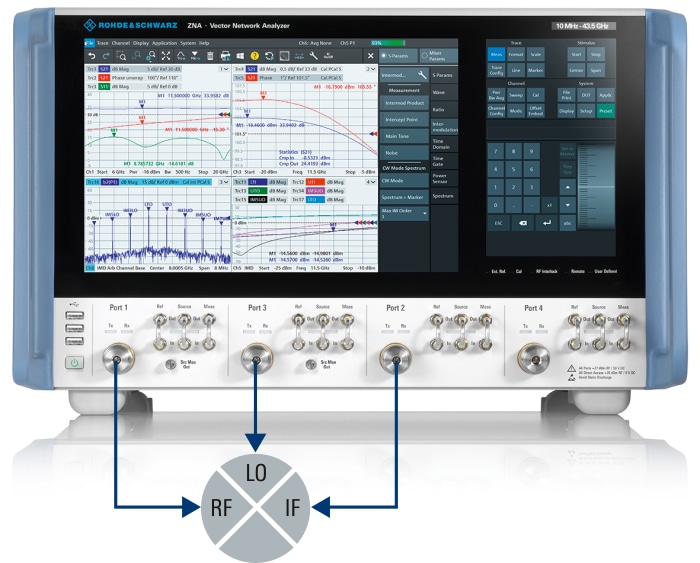Open the System menu

tap(188, 43)
